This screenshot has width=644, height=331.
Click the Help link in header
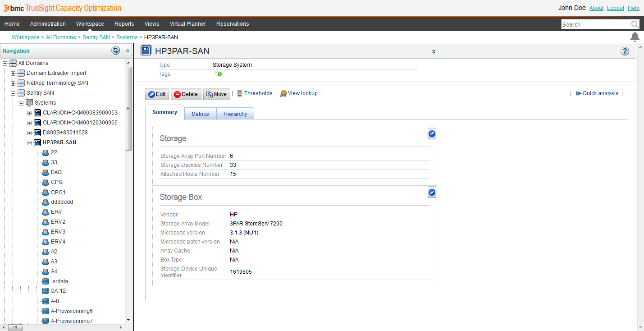pyautogui.click(x=634, y=8)
